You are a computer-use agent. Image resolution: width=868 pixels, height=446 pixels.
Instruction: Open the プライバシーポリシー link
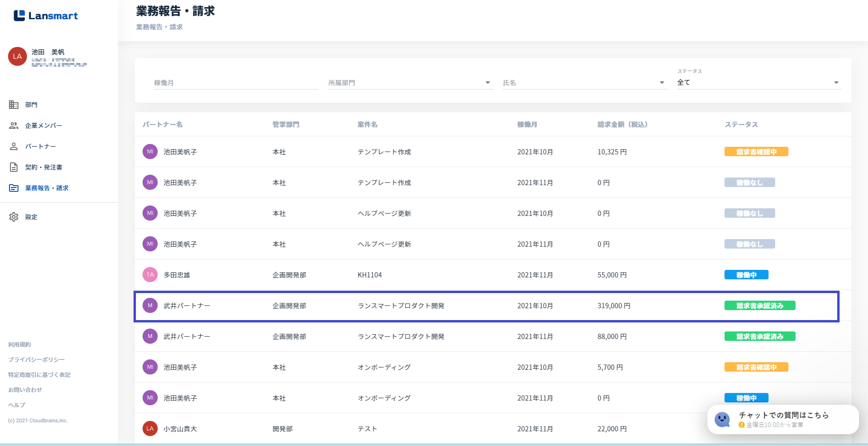click(36, 360)
